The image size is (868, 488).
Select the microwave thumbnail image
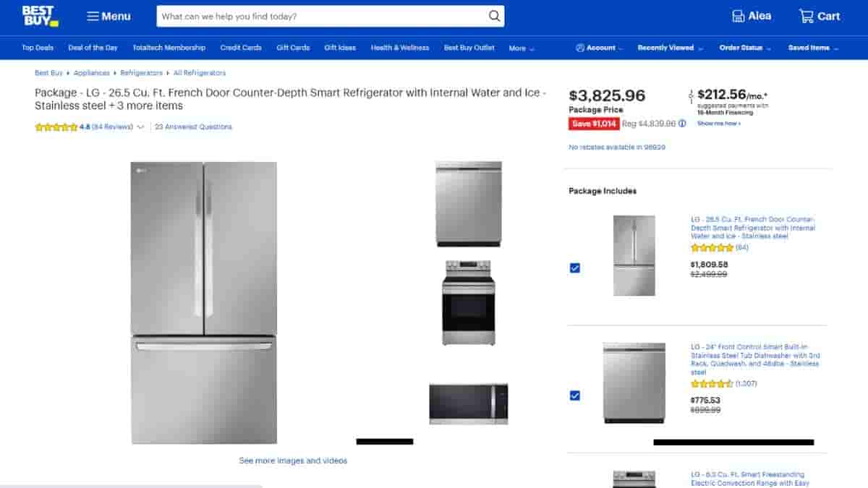[x=469, y=403]
